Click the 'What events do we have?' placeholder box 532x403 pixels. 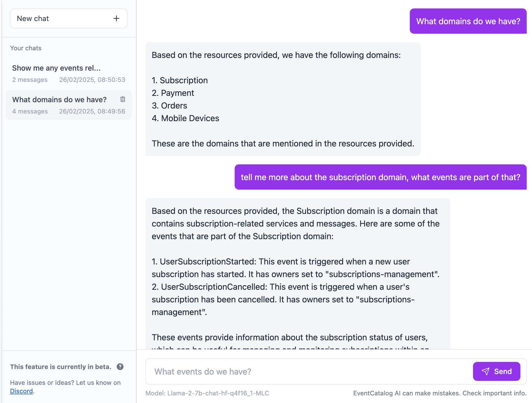tap(203, 371)
